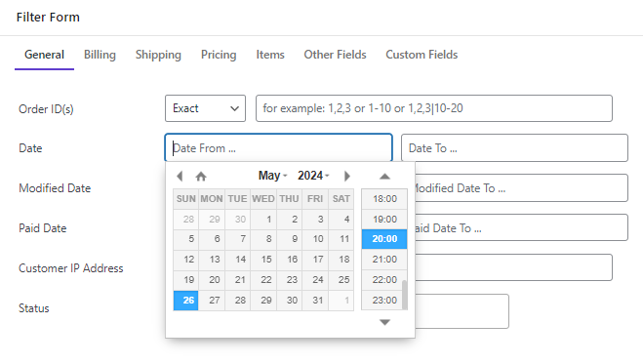Pick May 18 in the calendar
The width and height of the screenshot is (643, 364).
[342, 260]
